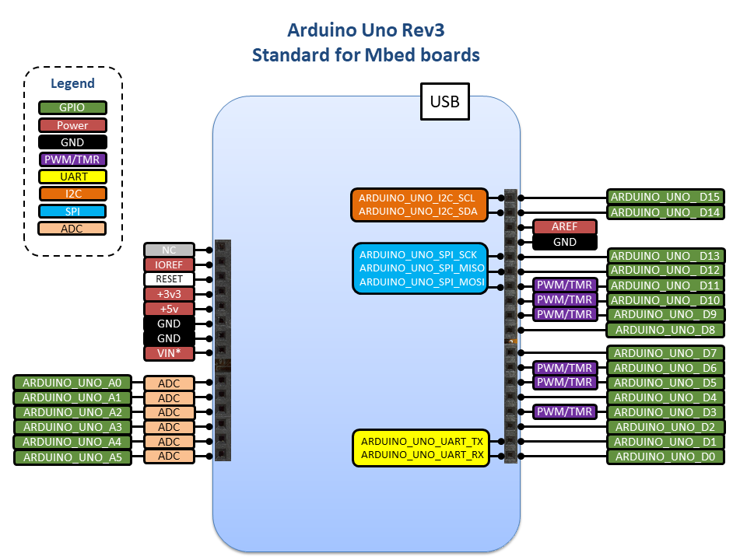Viewport: 747px width, 560px height.
Task: Click the ADC box next to ARDUINO_UNO_A3
Action: (169, 427)
